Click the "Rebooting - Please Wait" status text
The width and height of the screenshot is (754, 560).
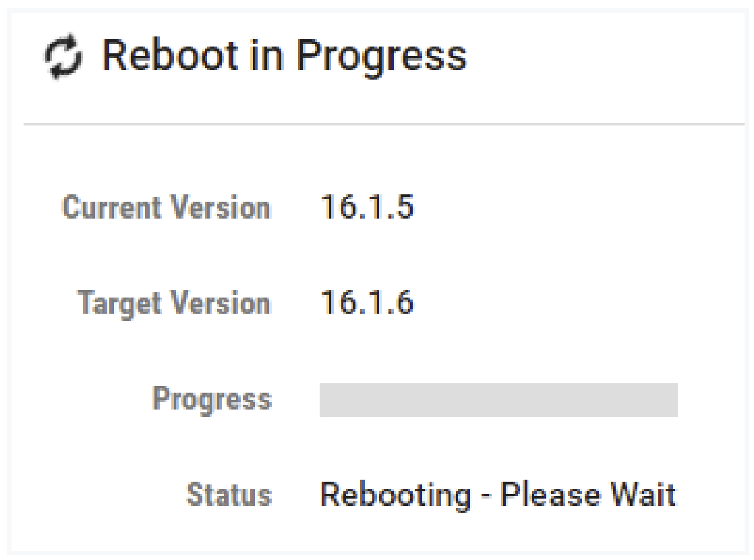pyautogui.click(x=497, y=495)
